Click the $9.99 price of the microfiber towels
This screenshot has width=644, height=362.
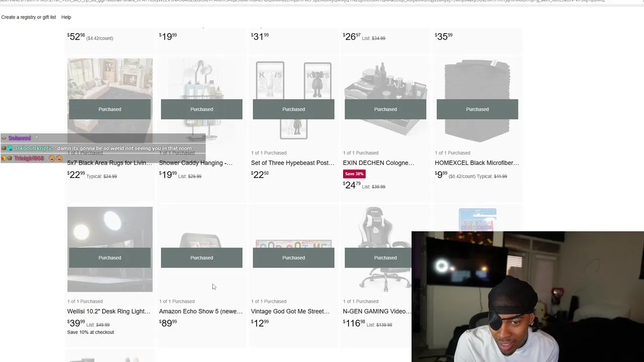tap(441, 174)
